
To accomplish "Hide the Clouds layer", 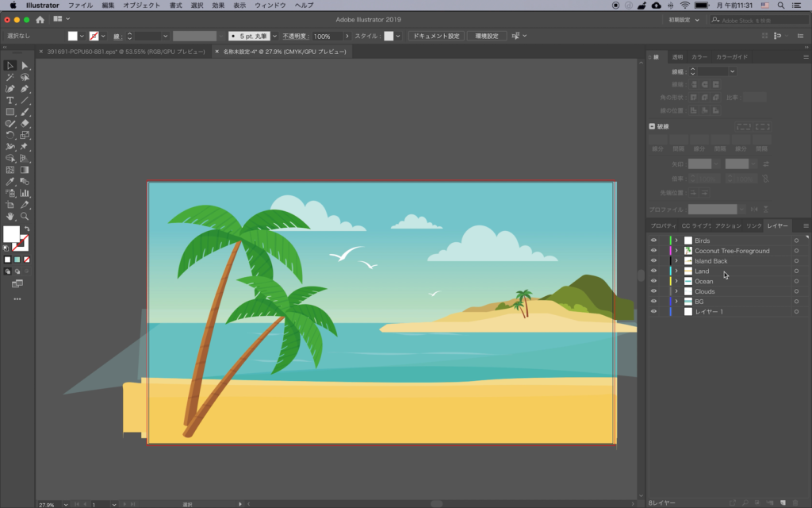I will coord(653,291).
